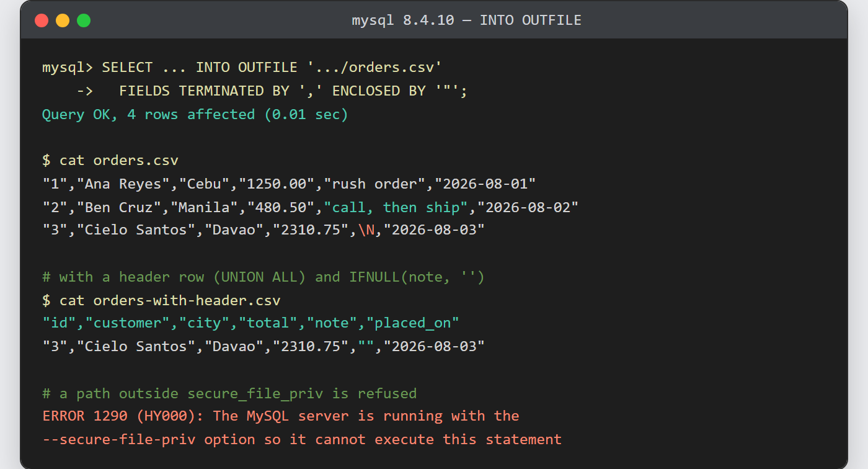Click the Cielo Santos row with empty note
The width and height of the screenshot is (868, 469).
coord(263,346)
